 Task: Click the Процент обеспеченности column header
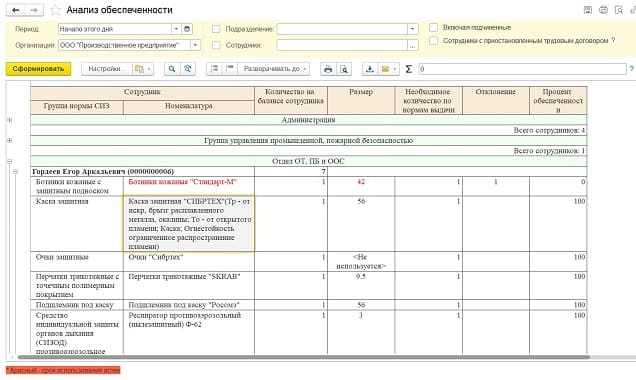[x=558, y=100]
